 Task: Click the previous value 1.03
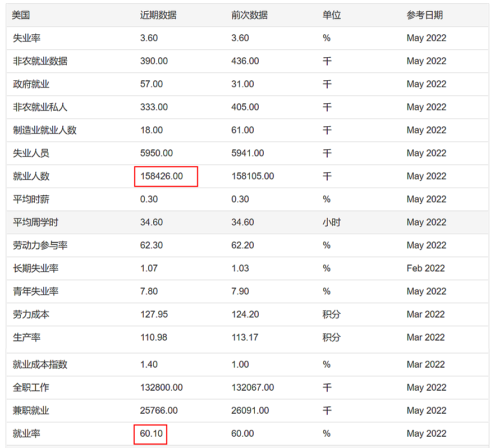(240, 268)
